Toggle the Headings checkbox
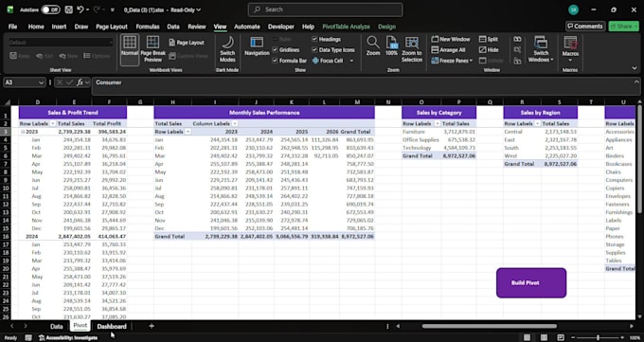Screen dimensions: 644x342 click(x=314, y=39)
